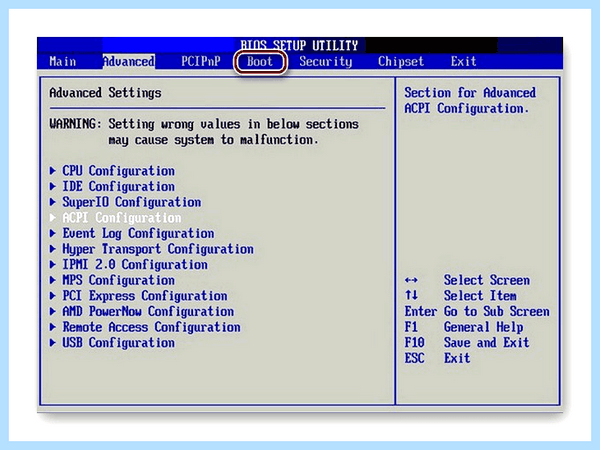Image resolution: width=600 pixels, height=450 pixels.
Task: Click the "Select Screen" help text
Action: coord(487,280)
